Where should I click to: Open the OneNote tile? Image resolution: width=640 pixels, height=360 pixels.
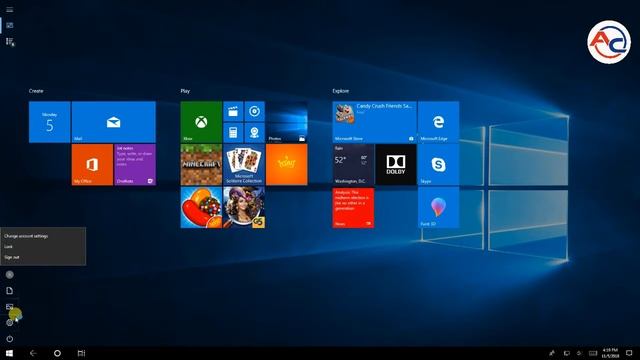(x=135, y=164)
